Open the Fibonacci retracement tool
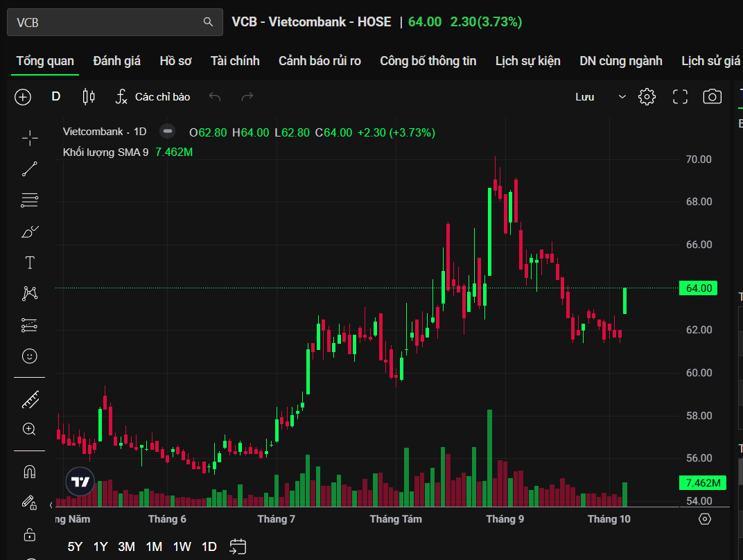Screen dimensions: 743x560 [x=30, y=201]
